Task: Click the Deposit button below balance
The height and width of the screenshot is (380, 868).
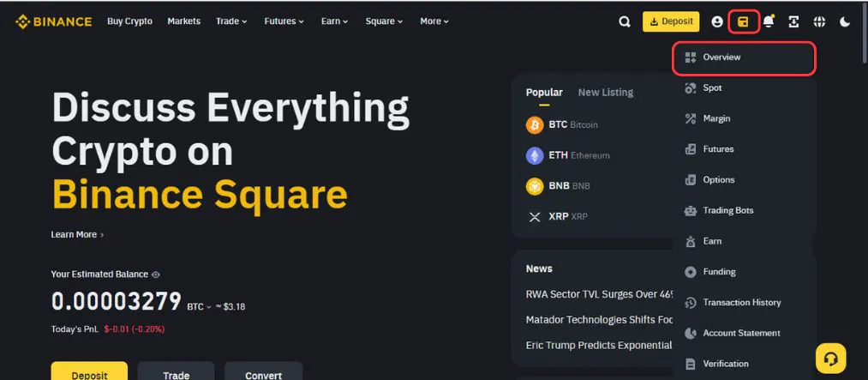Action: (x=89, y=371)
